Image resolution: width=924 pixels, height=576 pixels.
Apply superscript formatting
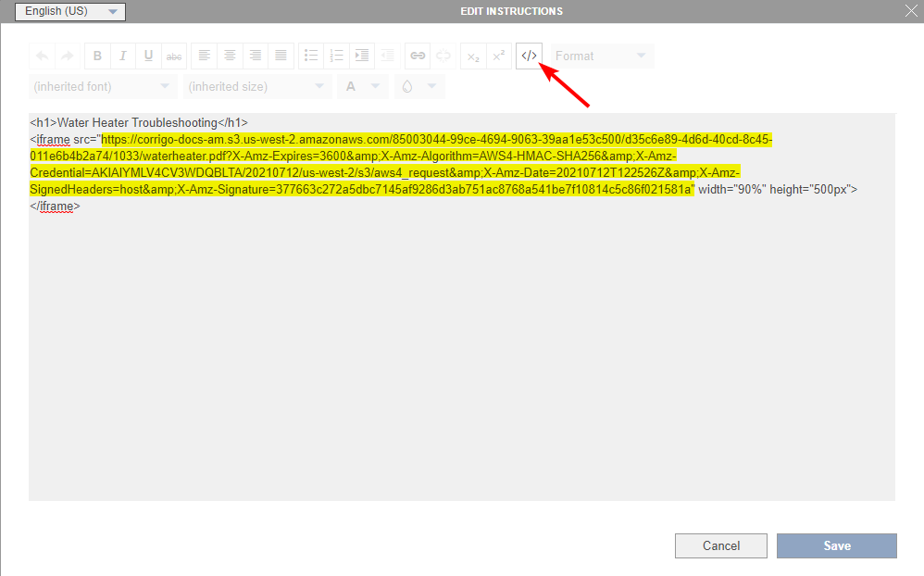pyautogui.click(x=499, y=56)
